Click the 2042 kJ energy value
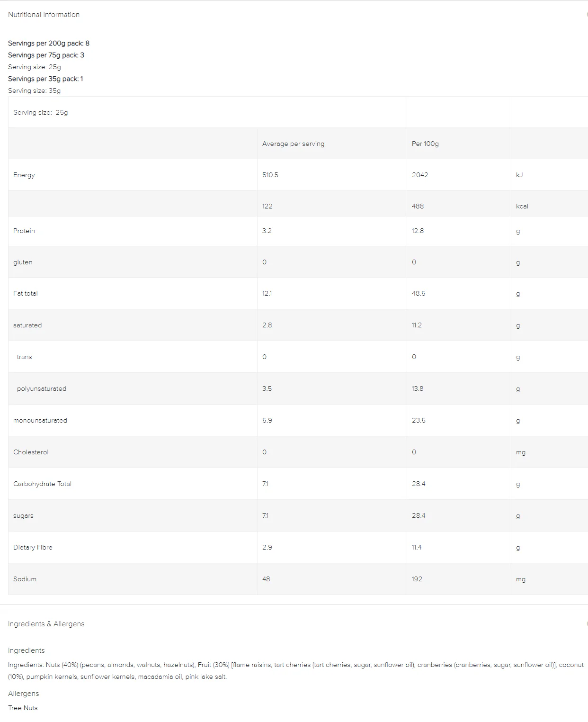This screenshot has width=588, height=722. click(420, 175)
